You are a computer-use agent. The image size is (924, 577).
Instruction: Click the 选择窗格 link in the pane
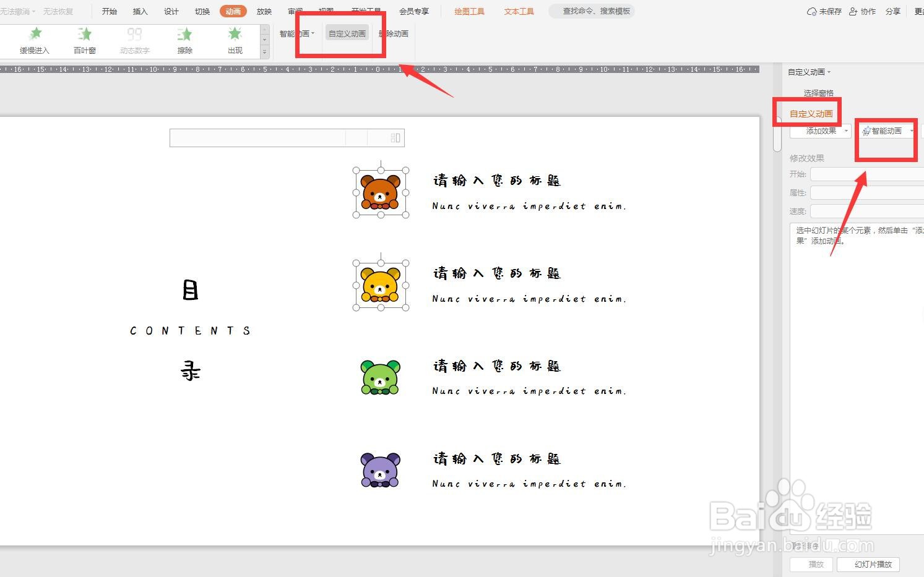pos(818,93)
